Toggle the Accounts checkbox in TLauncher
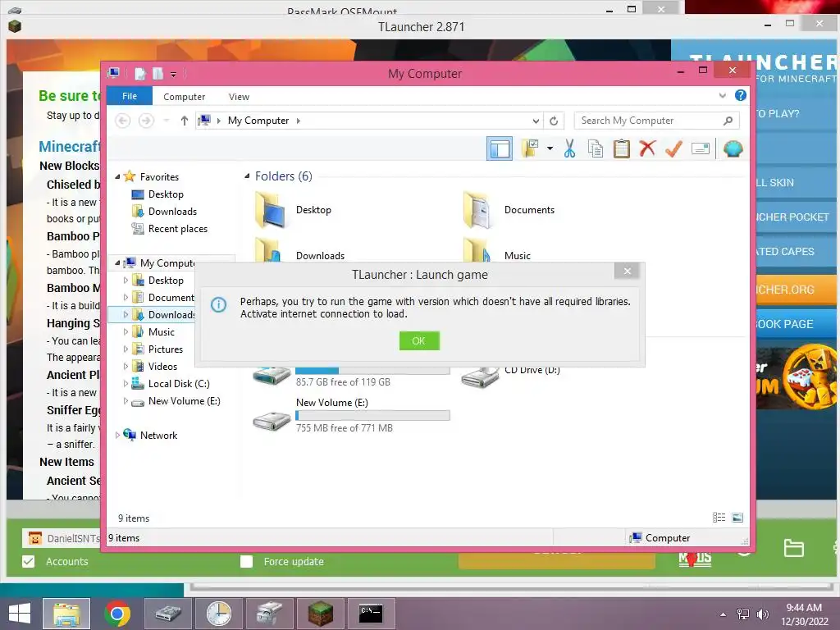 [x=29, y=561]
